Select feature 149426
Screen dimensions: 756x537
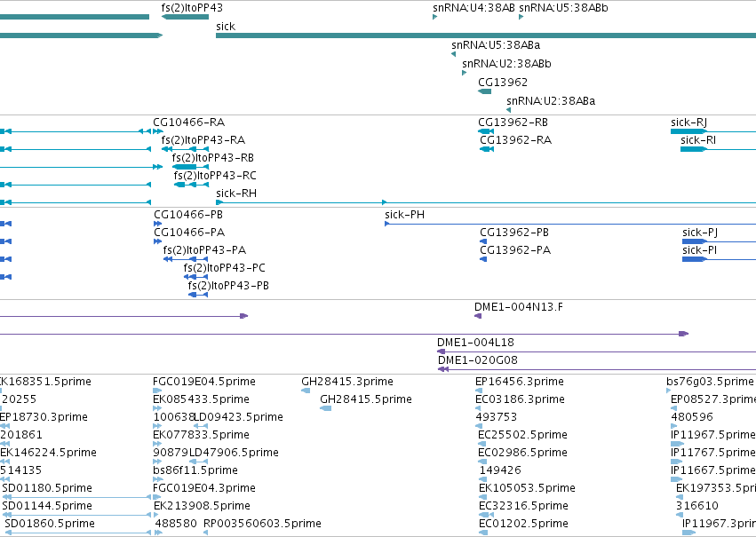(x=500, y=470)
